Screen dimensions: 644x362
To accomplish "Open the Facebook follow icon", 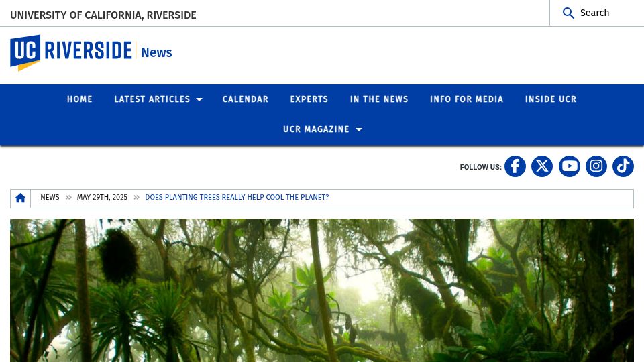I will (x=515, y=166).
